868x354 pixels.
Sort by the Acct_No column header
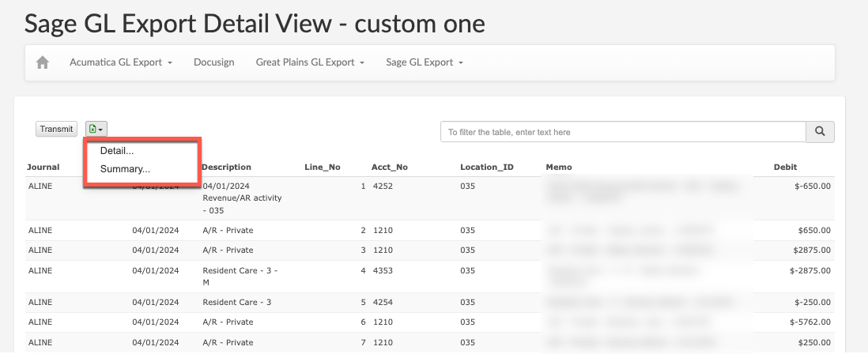390,167
